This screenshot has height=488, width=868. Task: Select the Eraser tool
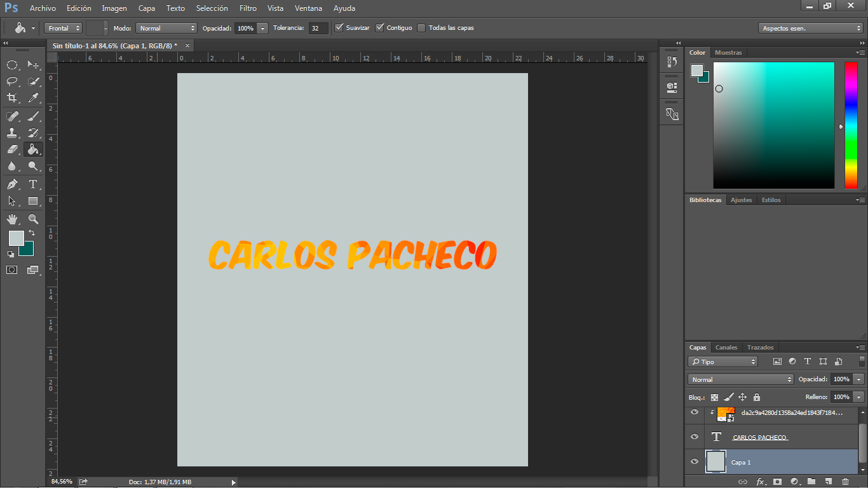(x=12, y=149)
